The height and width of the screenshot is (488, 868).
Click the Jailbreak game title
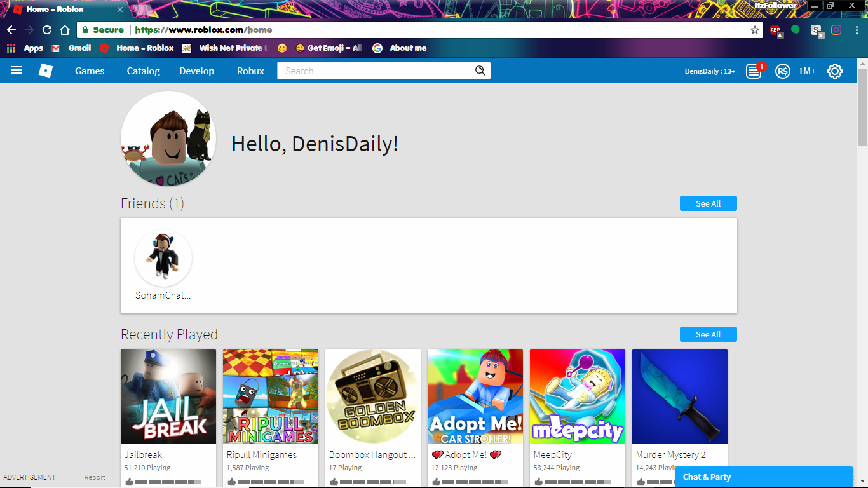coord(143,455)
